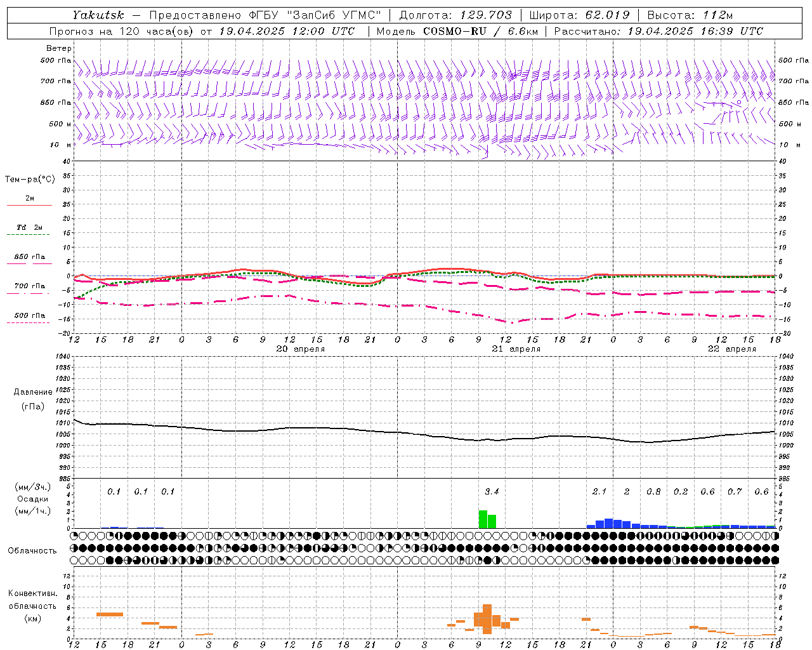Click the Широта: 62.019 header value

(x=579, y=15)
